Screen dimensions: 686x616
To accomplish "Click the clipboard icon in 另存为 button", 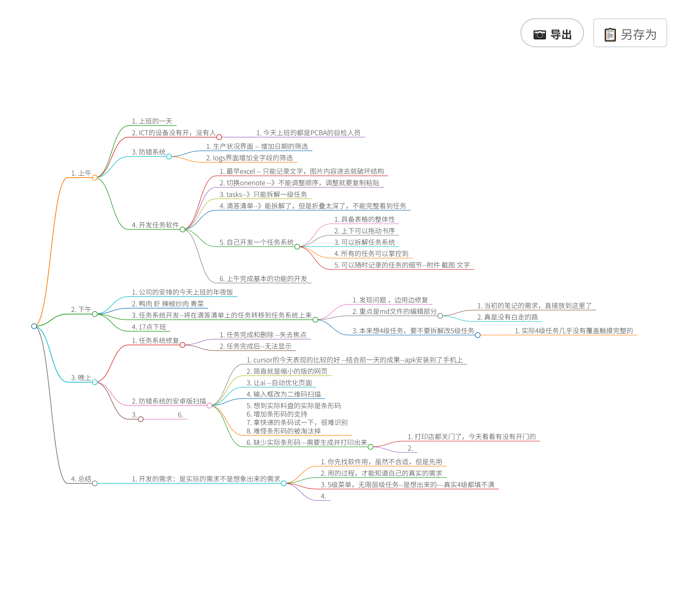I will (610, 35).
